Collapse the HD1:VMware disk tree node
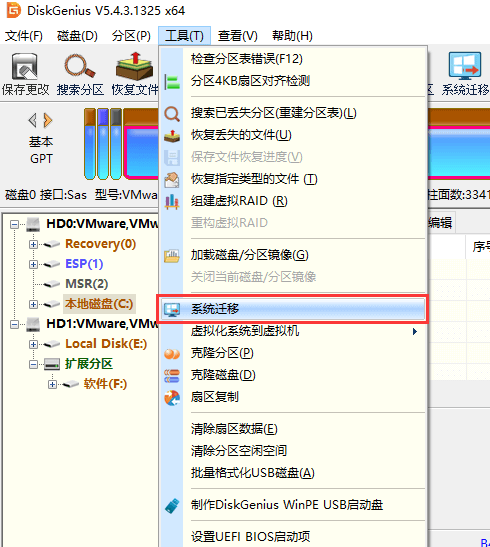Screen dimensions: 490x547 click(14, 324)
